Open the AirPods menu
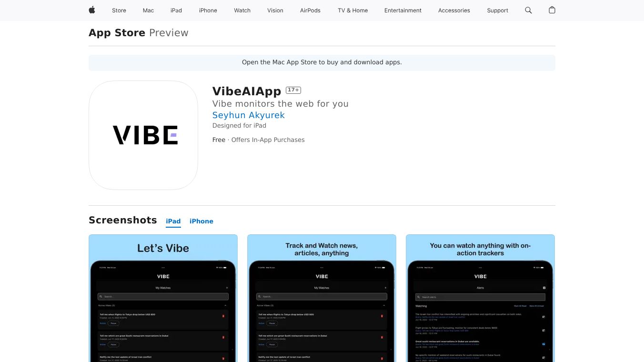The height and width of the screenshot is (362, 644). 311,10
